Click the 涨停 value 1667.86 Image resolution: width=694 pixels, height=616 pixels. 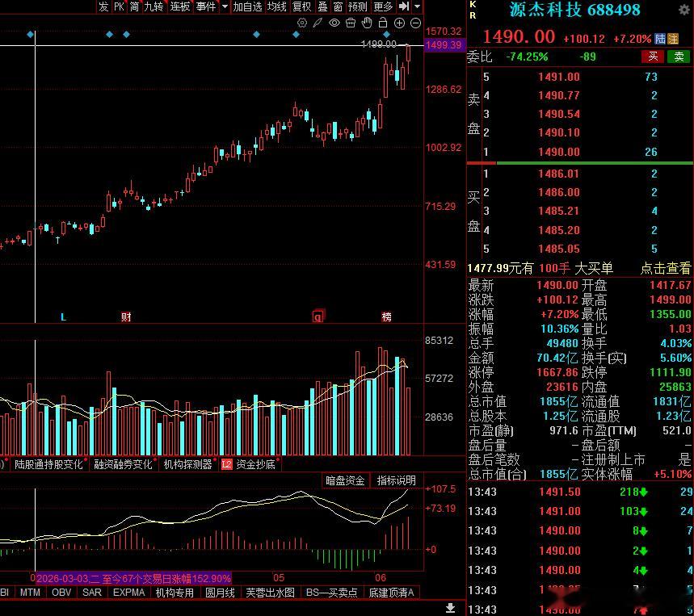click(x=557, y=372)
